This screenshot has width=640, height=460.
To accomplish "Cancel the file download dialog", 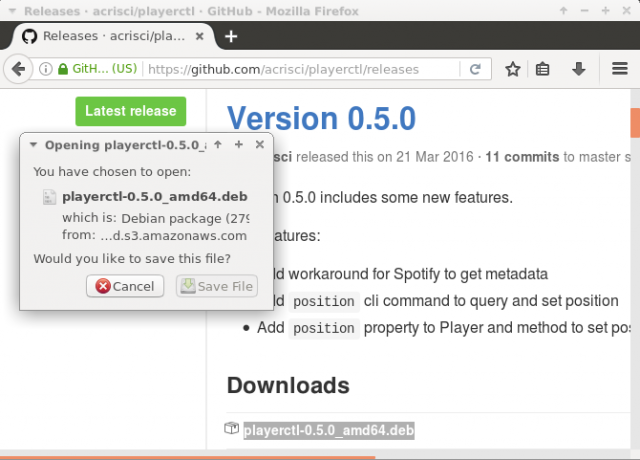I will click(x=125, y=286).
